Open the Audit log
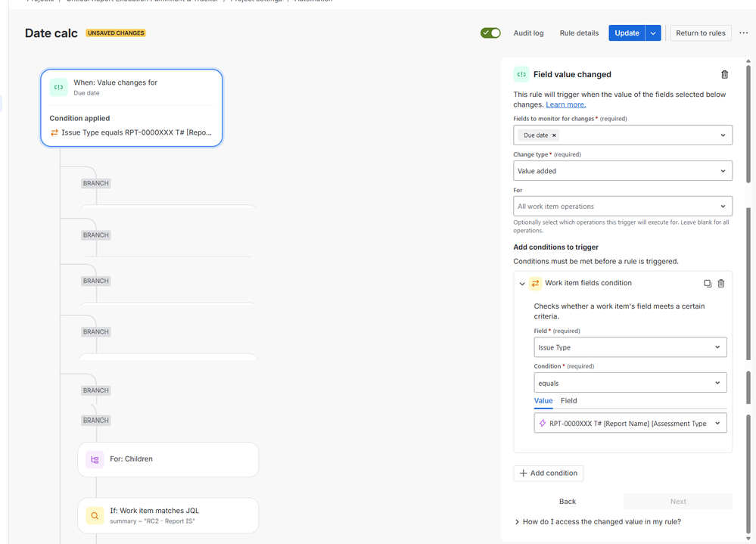Viewport: 756px width, 544px height. pyautogui.click(x=528, y=33)
